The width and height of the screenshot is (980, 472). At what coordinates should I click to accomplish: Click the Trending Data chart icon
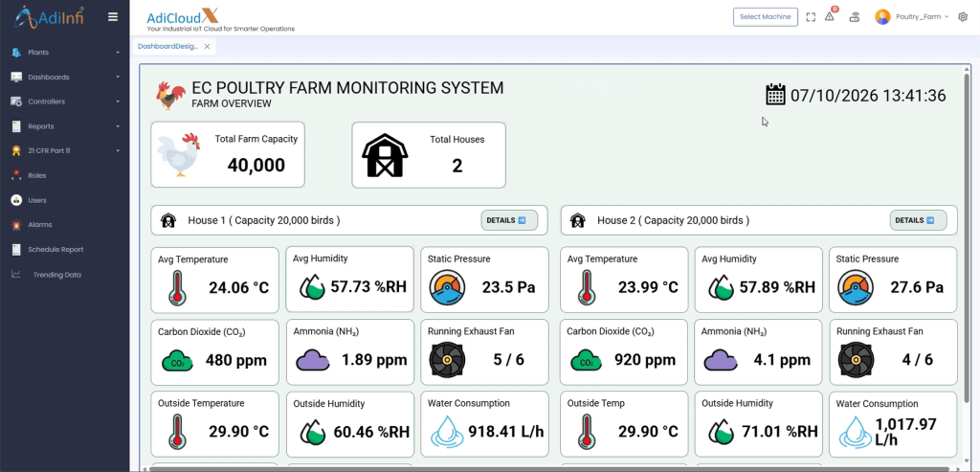(x=16, y=275)
